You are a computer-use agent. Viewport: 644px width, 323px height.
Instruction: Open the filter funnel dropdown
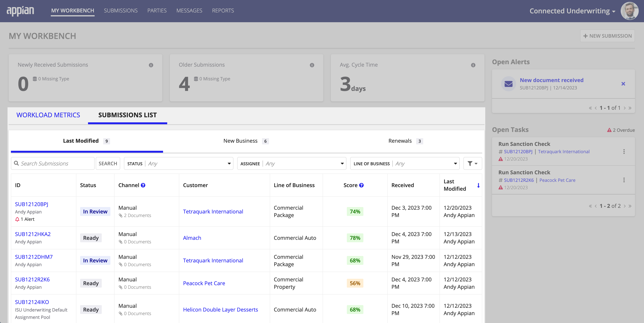click(472, 163)
